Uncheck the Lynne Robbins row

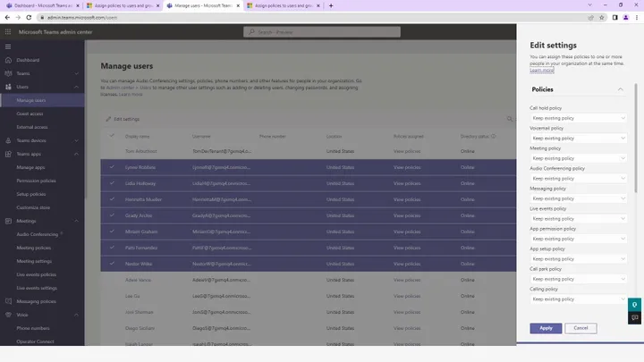point(111,167)
